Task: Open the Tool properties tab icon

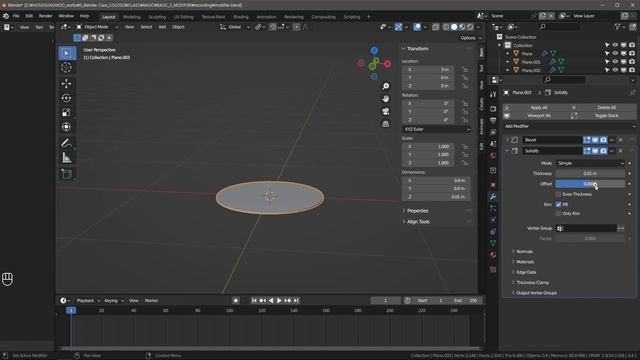Action: point(493,94)
